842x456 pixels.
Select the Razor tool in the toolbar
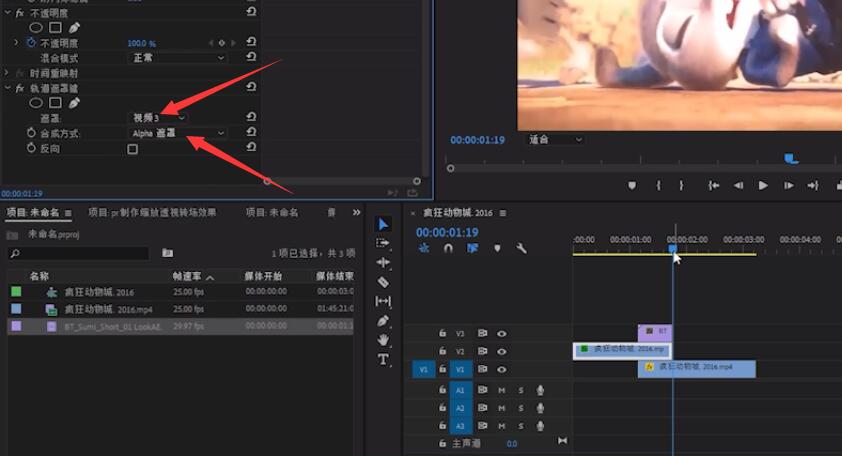(x=383, y=282)
